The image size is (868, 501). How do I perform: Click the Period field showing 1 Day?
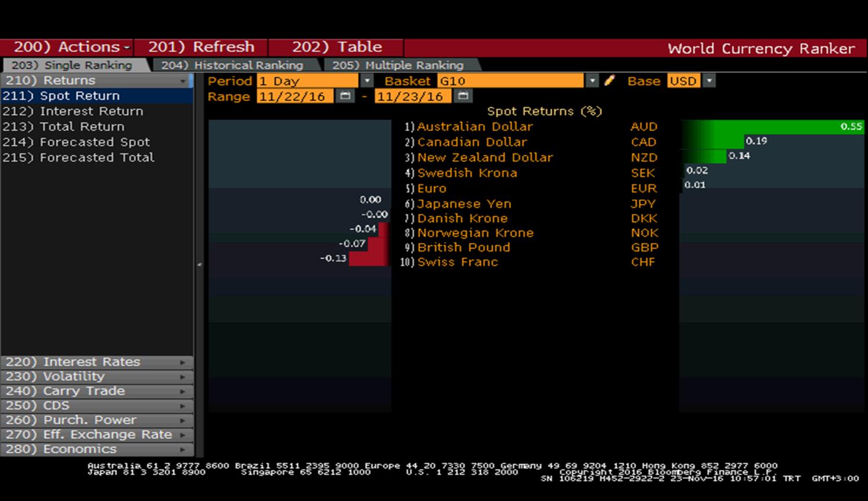point(308,81)
